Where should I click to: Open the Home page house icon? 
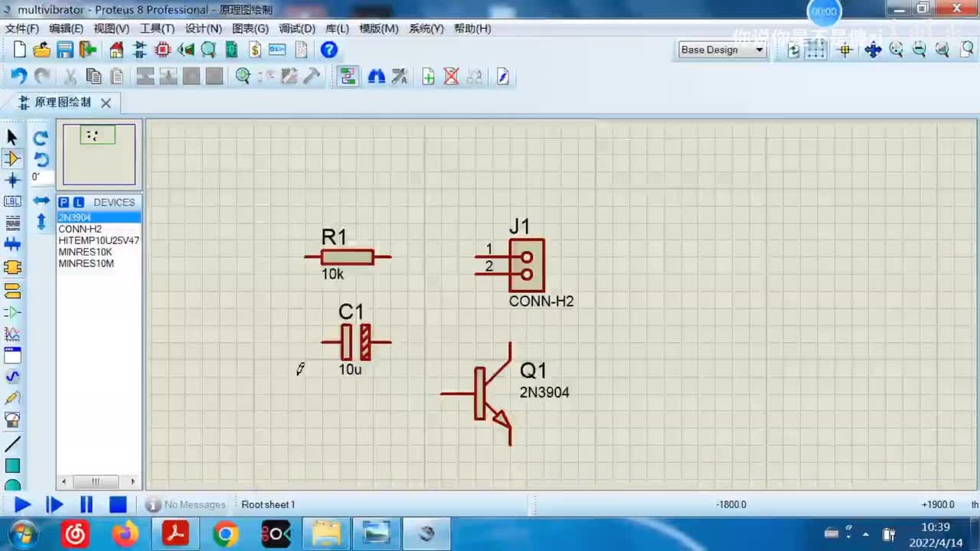coord(116,50)
